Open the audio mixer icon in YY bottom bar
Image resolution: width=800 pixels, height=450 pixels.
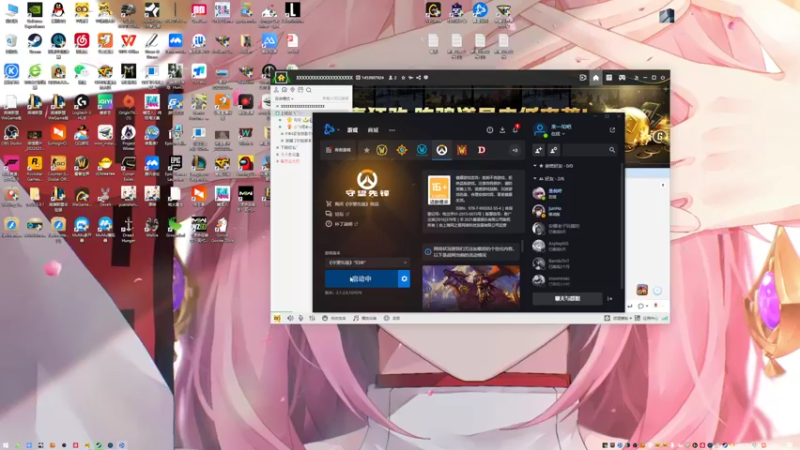coord(312,318)
